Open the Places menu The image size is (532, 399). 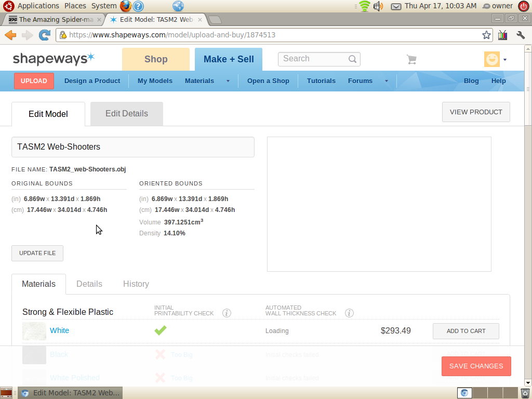pos(75,6)
